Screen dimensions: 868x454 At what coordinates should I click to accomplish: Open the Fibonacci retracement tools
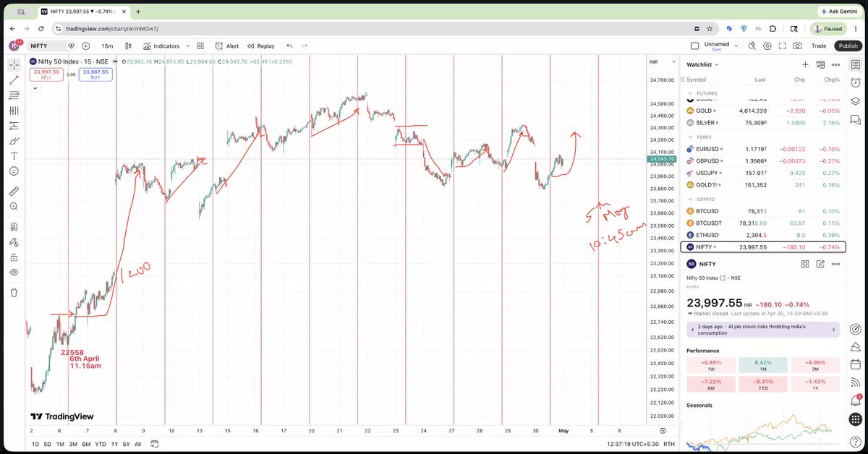pos(14,95)
